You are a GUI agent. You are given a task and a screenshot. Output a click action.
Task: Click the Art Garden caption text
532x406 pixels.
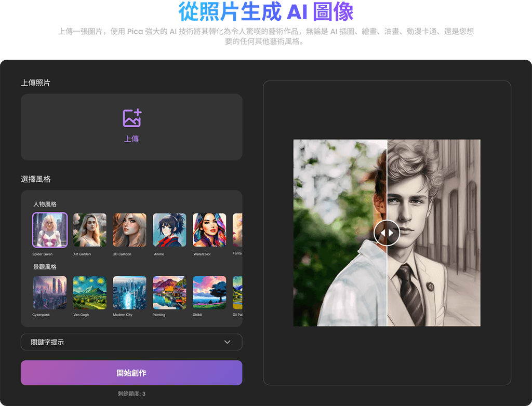pos(82,254)
